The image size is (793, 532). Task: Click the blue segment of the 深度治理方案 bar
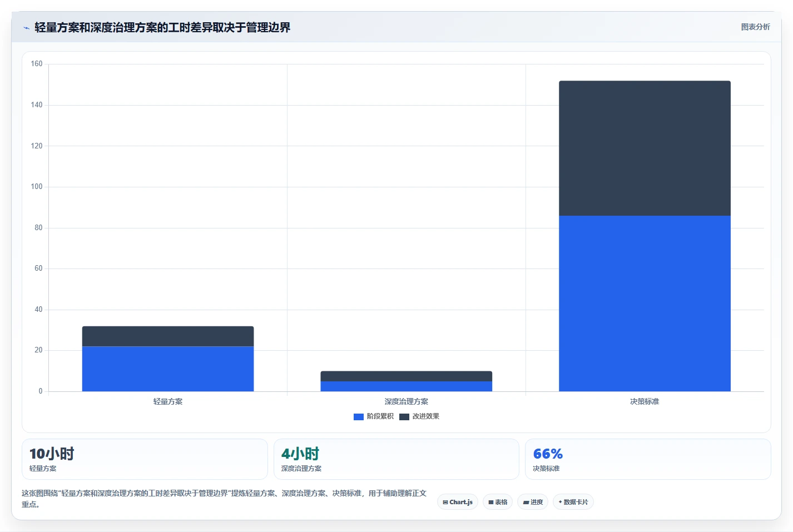406,386
